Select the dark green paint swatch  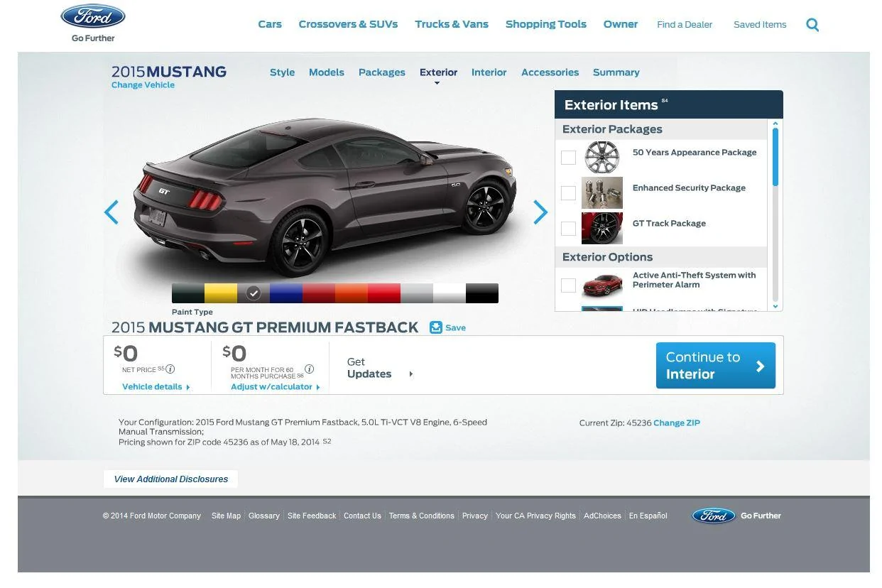coord(188,293)
